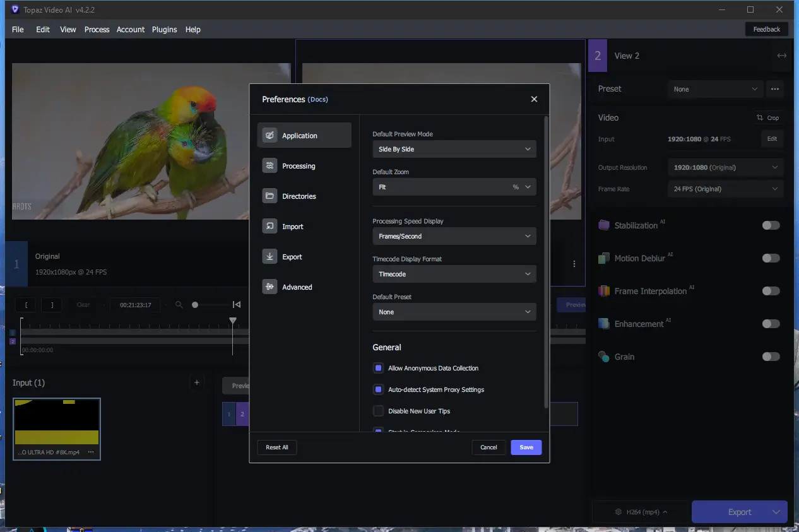Click the fit timeline icon
This screenshot has width=799, height=532.
click(237, 305)
